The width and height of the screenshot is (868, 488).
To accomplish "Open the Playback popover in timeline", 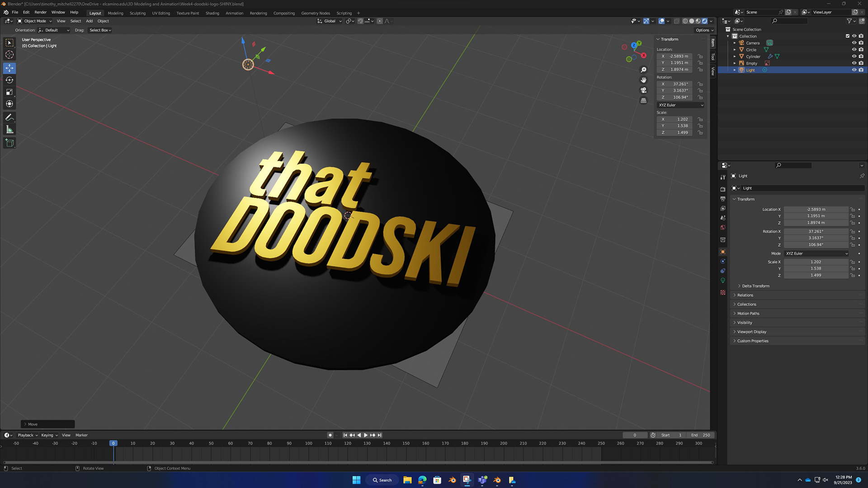I will point(28,435).
